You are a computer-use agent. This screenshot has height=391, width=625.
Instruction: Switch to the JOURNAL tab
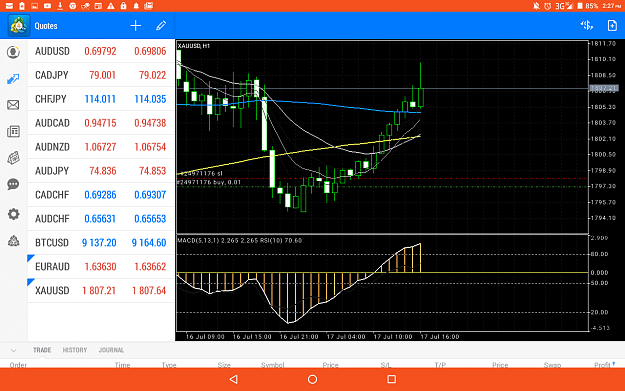coord(111,350)
